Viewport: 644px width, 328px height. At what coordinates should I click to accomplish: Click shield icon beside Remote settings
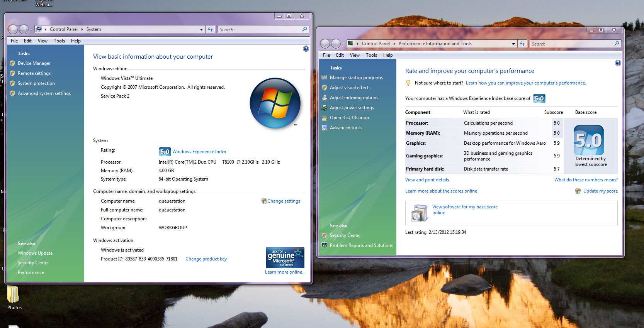pos(12,73)
